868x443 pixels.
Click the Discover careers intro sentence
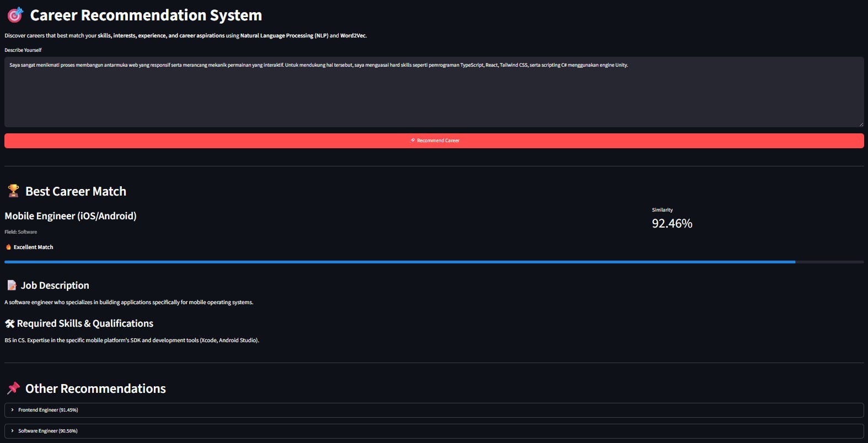coord(186,36)
